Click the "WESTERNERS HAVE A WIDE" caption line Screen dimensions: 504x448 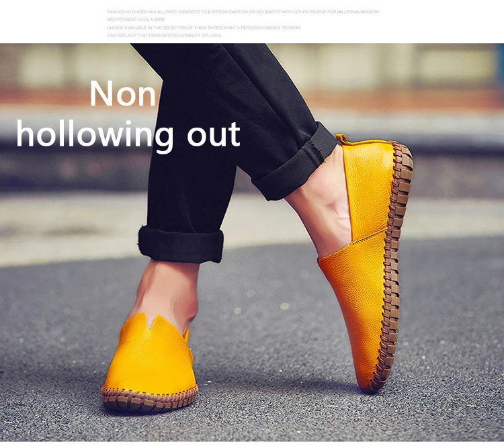point(136,19)
